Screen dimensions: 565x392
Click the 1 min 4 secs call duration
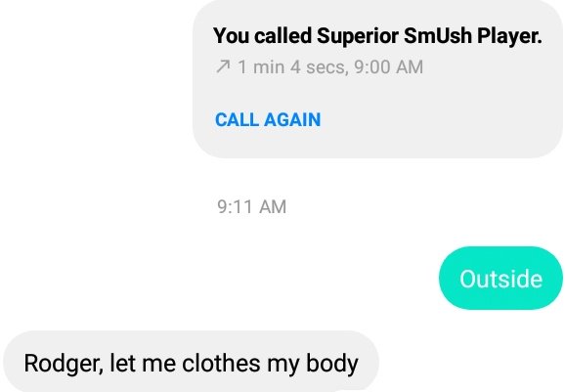tap(293, 67)
